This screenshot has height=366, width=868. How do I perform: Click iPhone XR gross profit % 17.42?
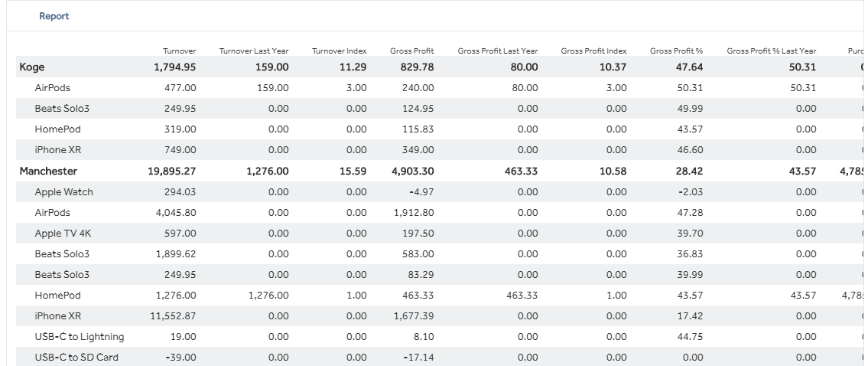(691, 316)
